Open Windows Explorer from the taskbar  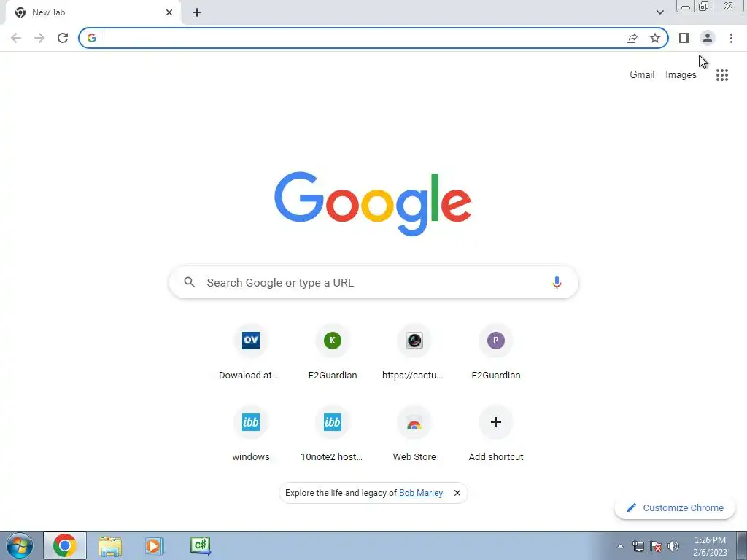(x=110, y=545)
